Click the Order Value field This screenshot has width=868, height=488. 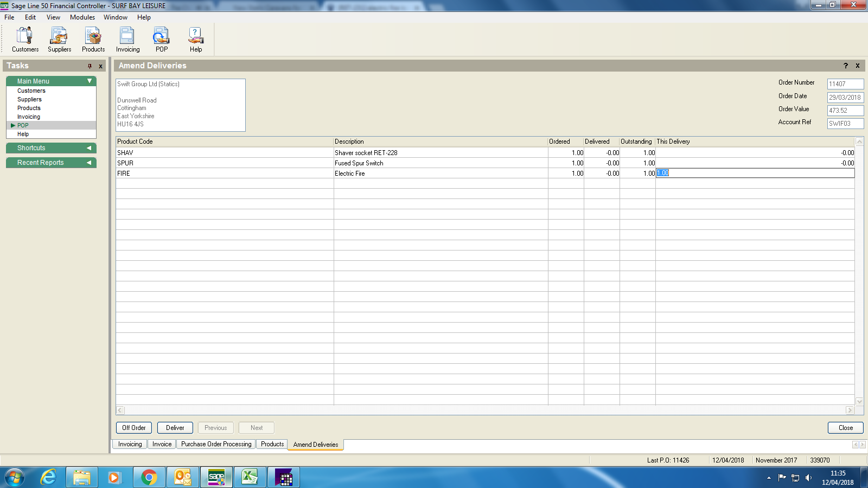click(x=845, y=111)
